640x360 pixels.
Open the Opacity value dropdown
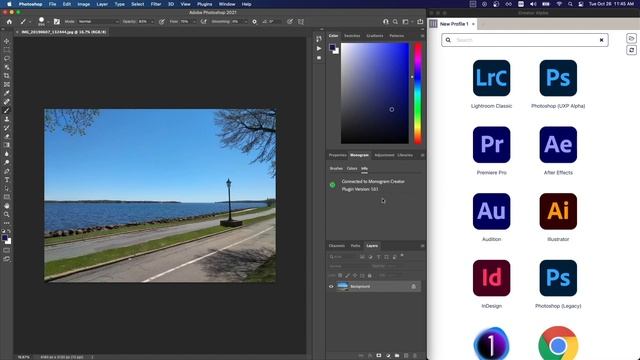152,22
